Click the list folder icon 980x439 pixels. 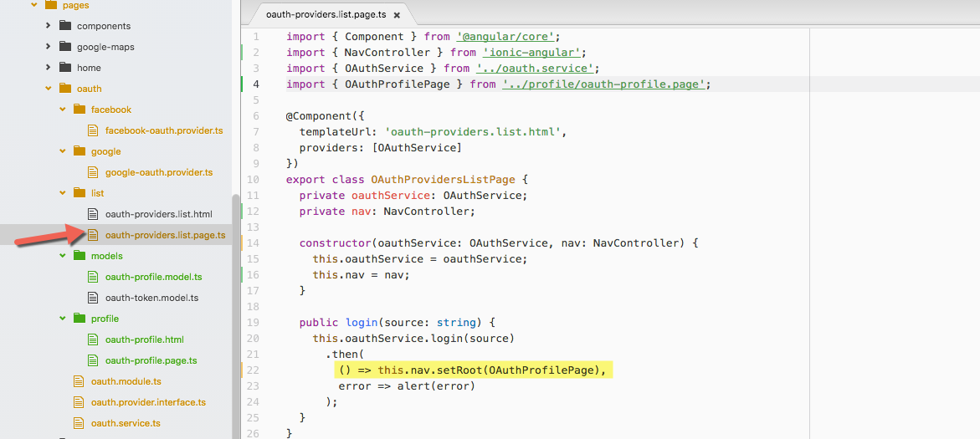79,193
